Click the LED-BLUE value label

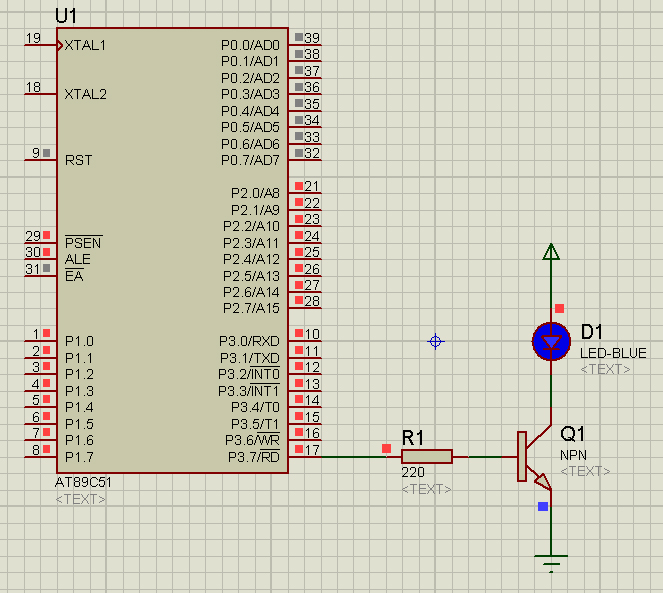(x=613, y=353)
